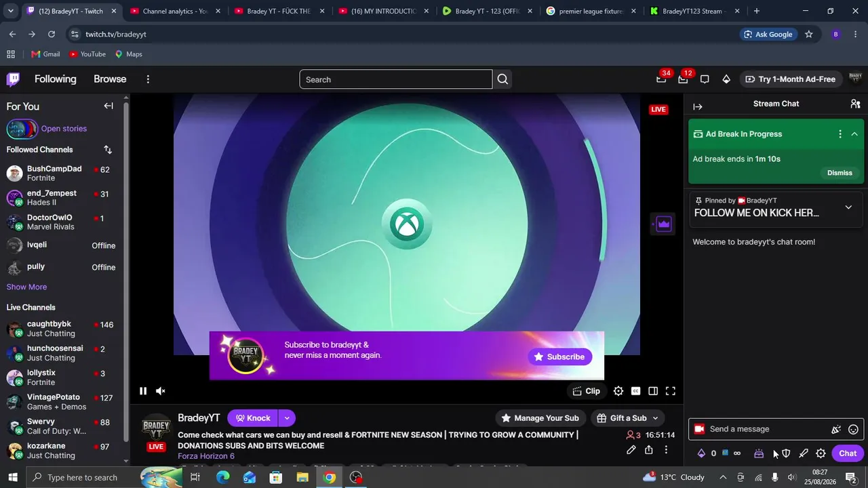This screenshot has height=488, width=868.
Task: Click the edit stream info pencil icon
Action: [631, 450]
